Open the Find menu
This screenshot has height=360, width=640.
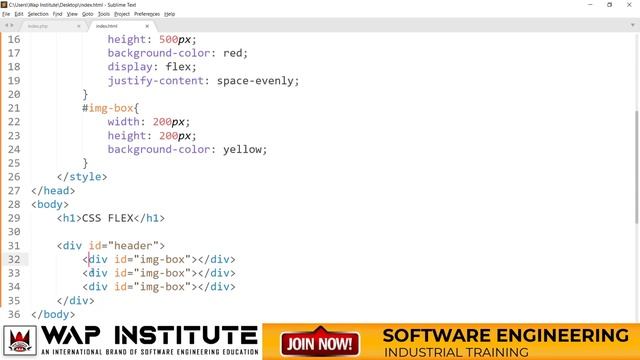57,14
